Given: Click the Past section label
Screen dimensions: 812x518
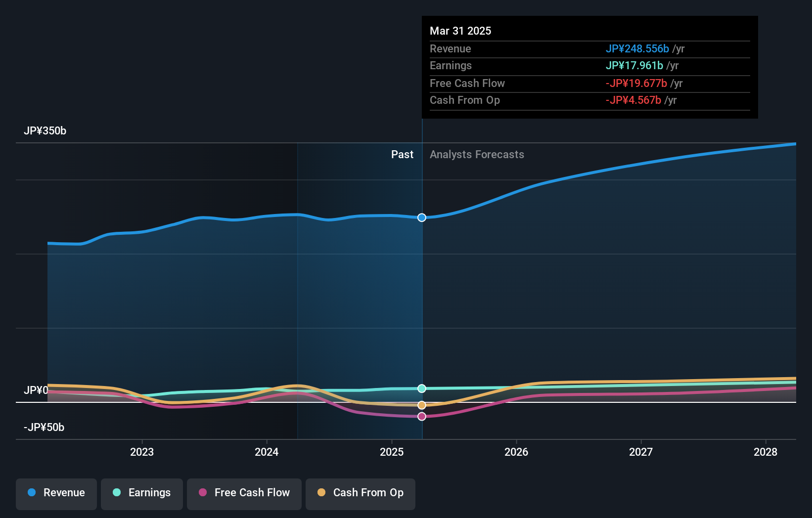Looking at the screenshot, I should [x=402, y=155].
